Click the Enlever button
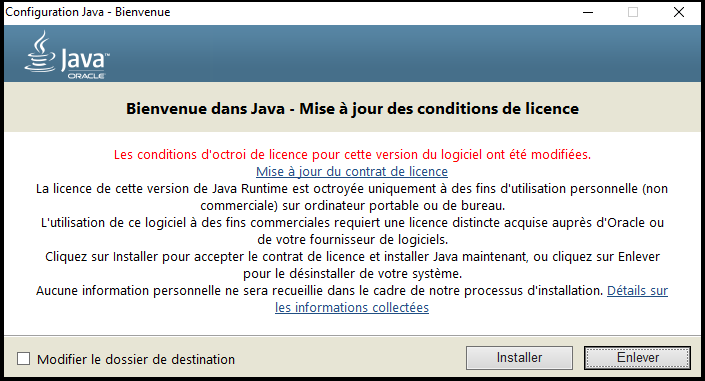This screenshot has width=705, height=381. 638,358
